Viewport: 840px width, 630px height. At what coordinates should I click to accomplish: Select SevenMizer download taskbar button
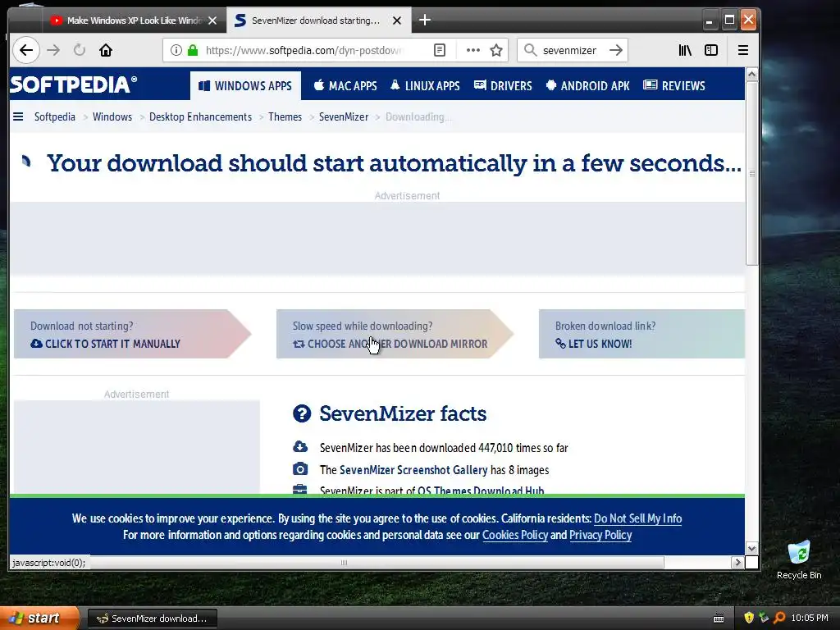click(152, 619)
